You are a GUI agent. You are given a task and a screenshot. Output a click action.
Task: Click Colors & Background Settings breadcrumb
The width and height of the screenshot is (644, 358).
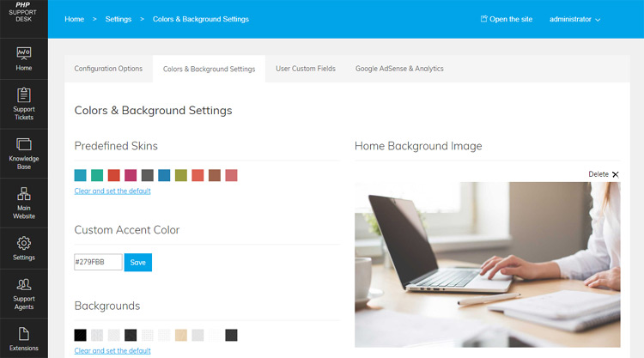pos(201,19)
